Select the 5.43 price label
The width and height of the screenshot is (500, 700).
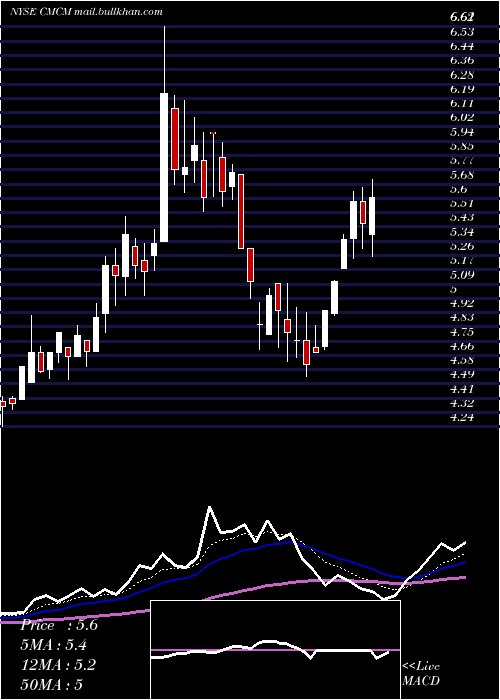[462, 217]
